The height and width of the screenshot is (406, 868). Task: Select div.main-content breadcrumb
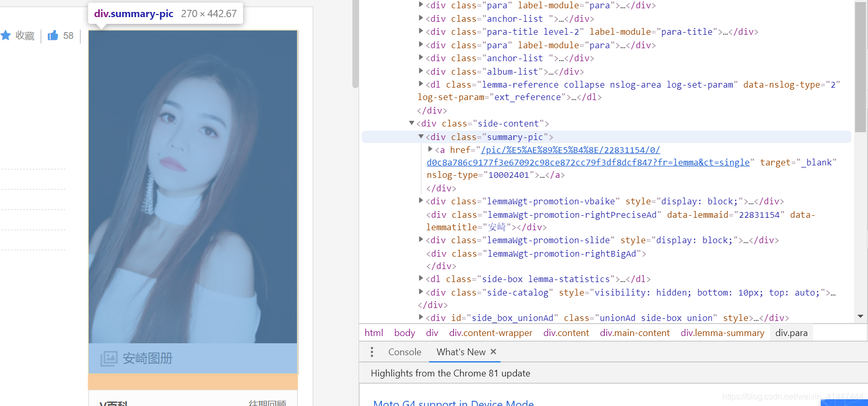tap(635, 333)
